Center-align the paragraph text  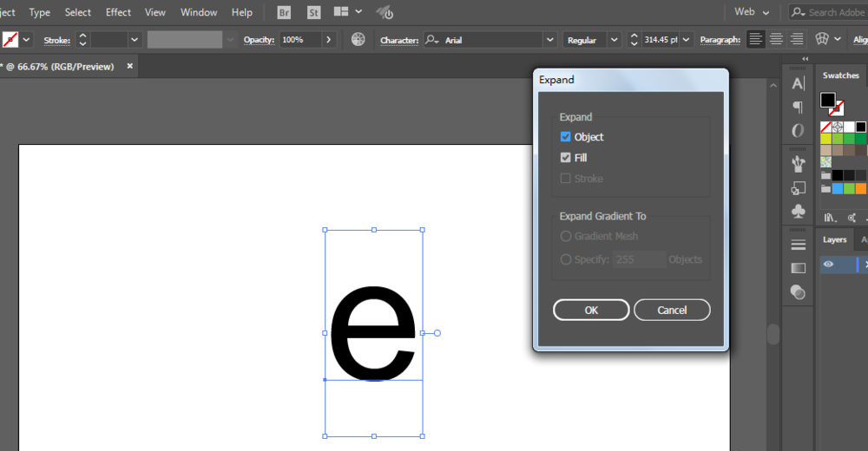click(x=776, y=40)
